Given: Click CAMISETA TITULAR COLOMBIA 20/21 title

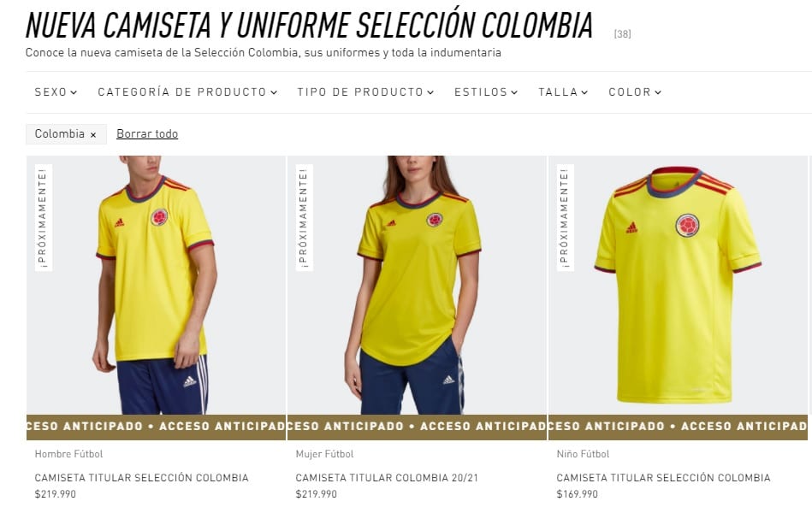Looking at the screenshot, I should click(x=387, y=478).
